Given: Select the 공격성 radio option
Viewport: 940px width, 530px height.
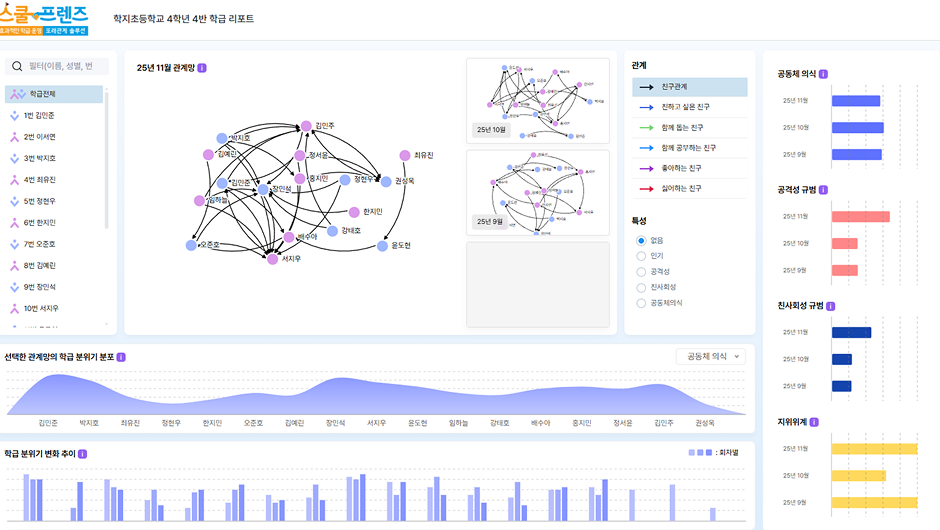Looking at the screenshot, I should click(x=641, y=272).
